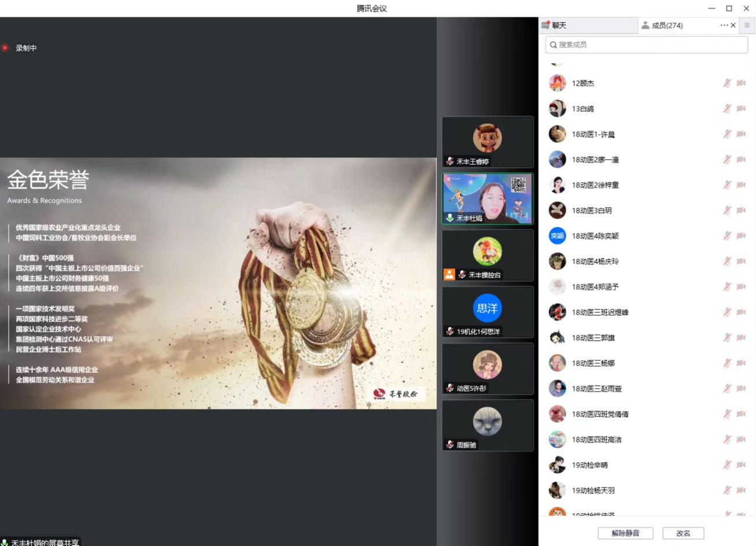756x546 pixels.
Task: Click the camera-off icon for 18动医4陈奕颖
Action: (741, 236)
